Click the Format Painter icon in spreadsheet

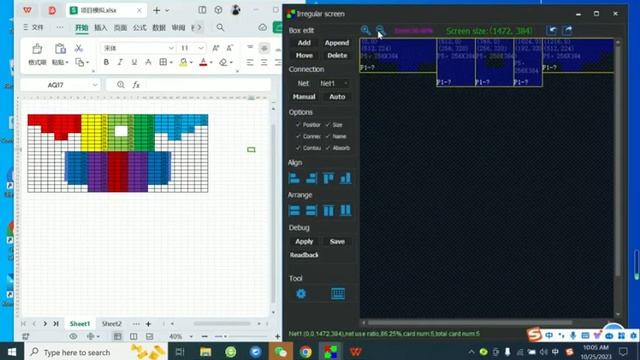click(37, 49)
